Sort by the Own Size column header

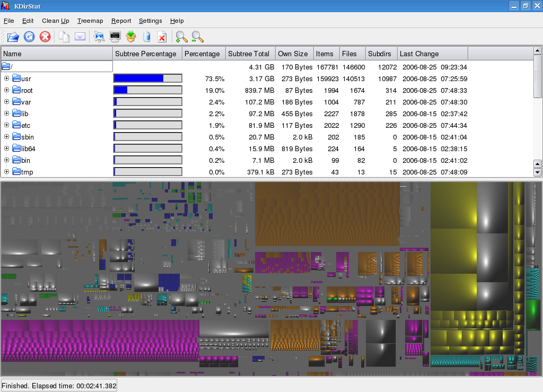[x=295, y=54]
